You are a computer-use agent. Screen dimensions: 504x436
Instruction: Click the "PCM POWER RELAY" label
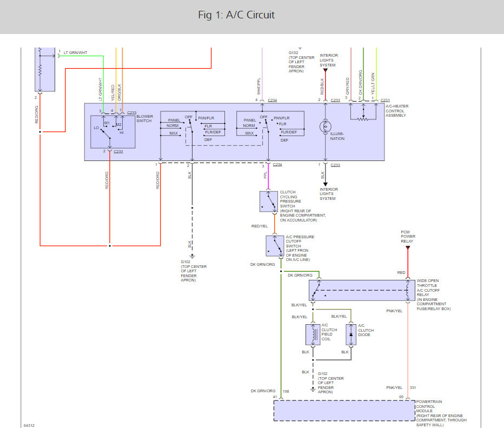point(408,236)
